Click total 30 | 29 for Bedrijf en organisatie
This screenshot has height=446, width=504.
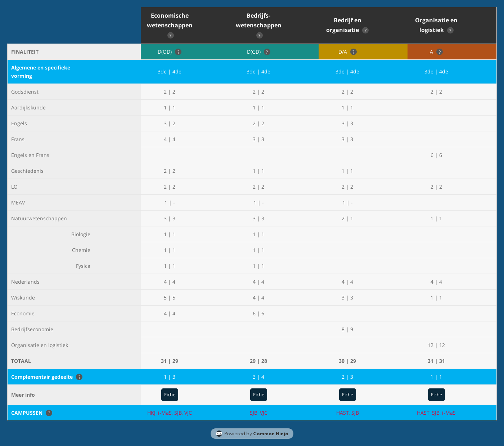click(347, 361)
